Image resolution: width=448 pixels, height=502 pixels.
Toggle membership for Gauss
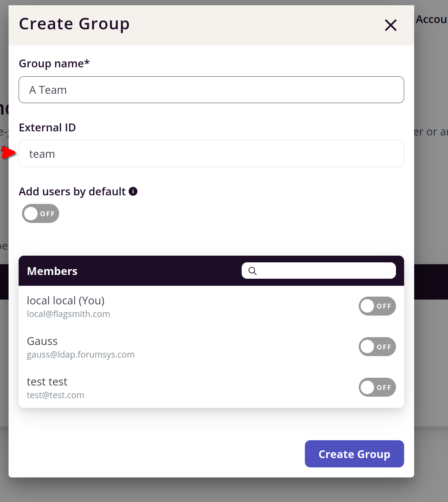(x=377, y=347)
